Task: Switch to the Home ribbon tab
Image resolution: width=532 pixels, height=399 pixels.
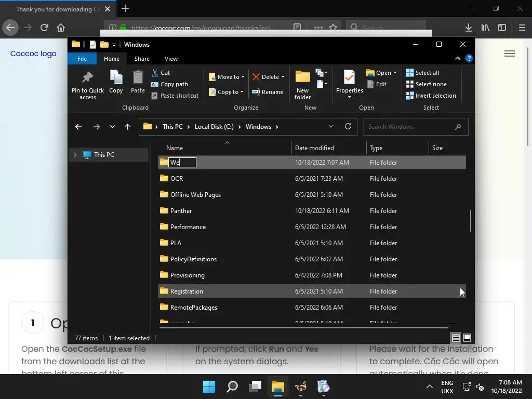Action: (112, 59)
